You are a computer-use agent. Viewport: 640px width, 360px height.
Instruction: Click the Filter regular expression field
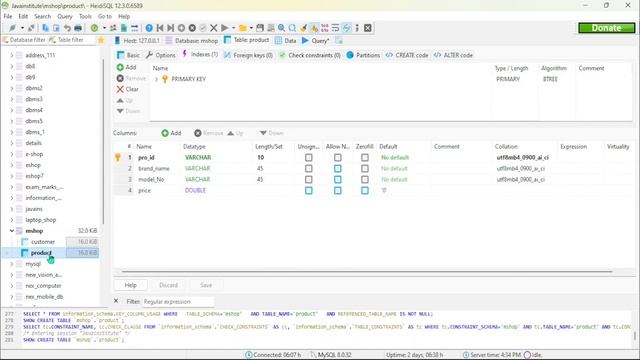[x=178, y=302]
